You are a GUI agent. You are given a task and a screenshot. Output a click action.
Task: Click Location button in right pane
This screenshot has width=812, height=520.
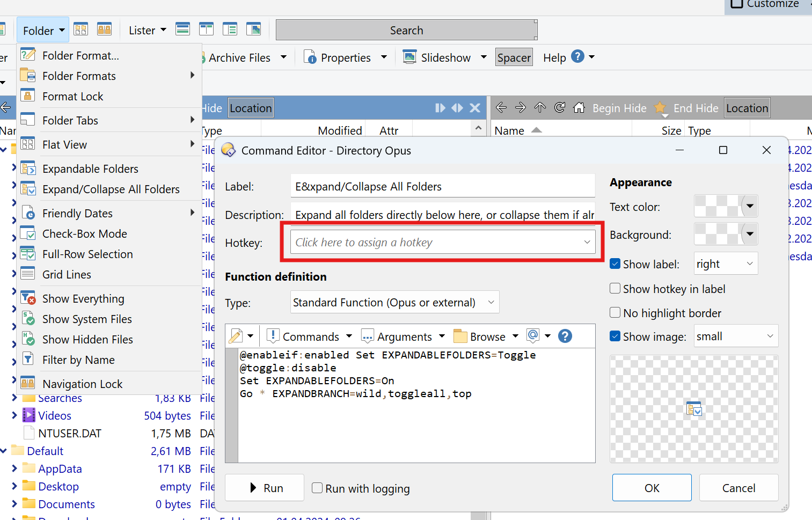pyautogui.click(x=747, y=108)
